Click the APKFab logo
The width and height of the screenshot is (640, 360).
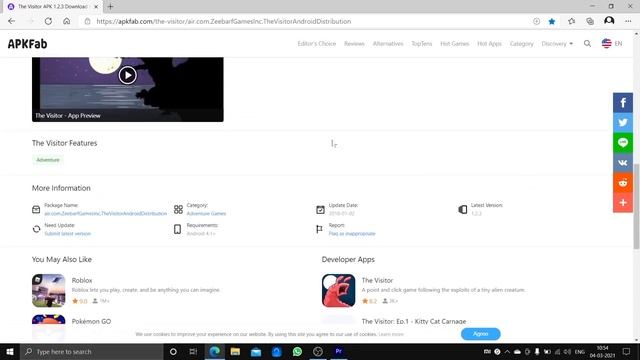pos(27,44)
